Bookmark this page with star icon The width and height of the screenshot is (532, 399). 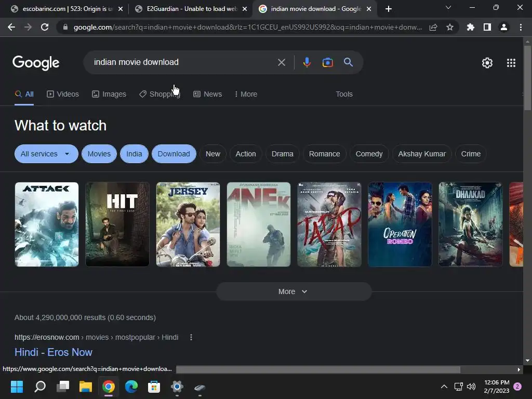pos(450,27)
